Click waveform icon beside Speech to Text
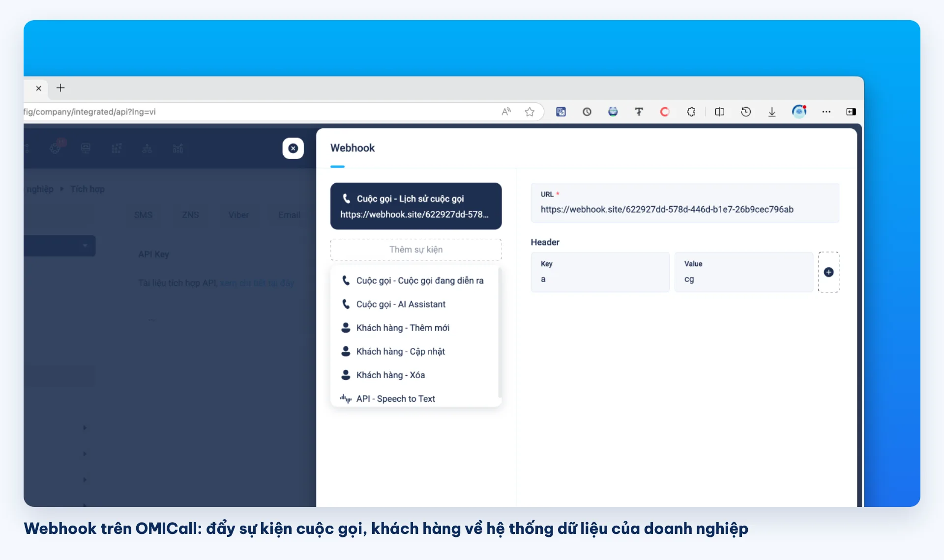 (346, 398)
